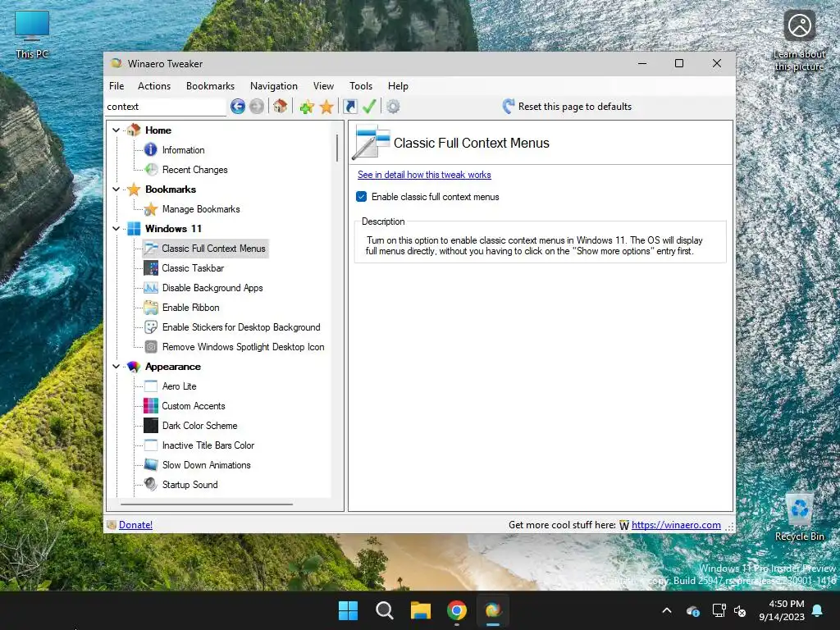The image size is (840, 630).
Task: Click the Information tree icon
Action: [151, 149]
